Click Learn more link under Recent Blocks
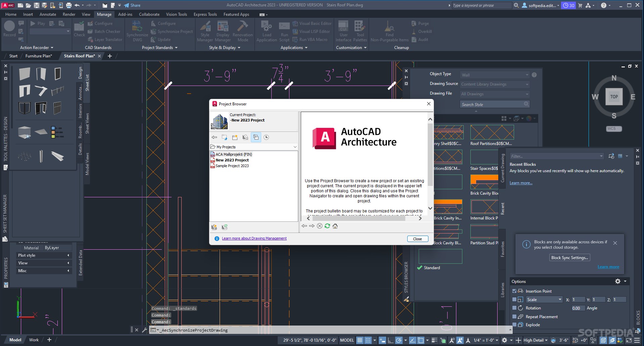Screen dimensions: 644x346 pos(521,183)
